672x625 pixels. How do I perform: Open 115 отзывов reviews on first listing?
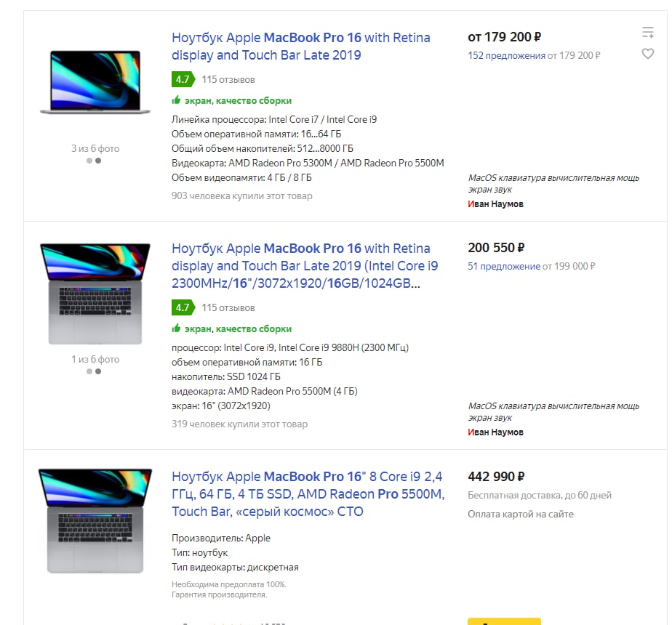[228, 79]
